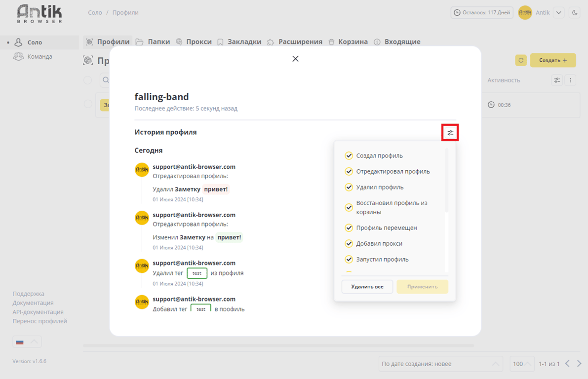Click the Antik account avatar
The height and width of the screenshot is (379, 588).
pos(525,13)
